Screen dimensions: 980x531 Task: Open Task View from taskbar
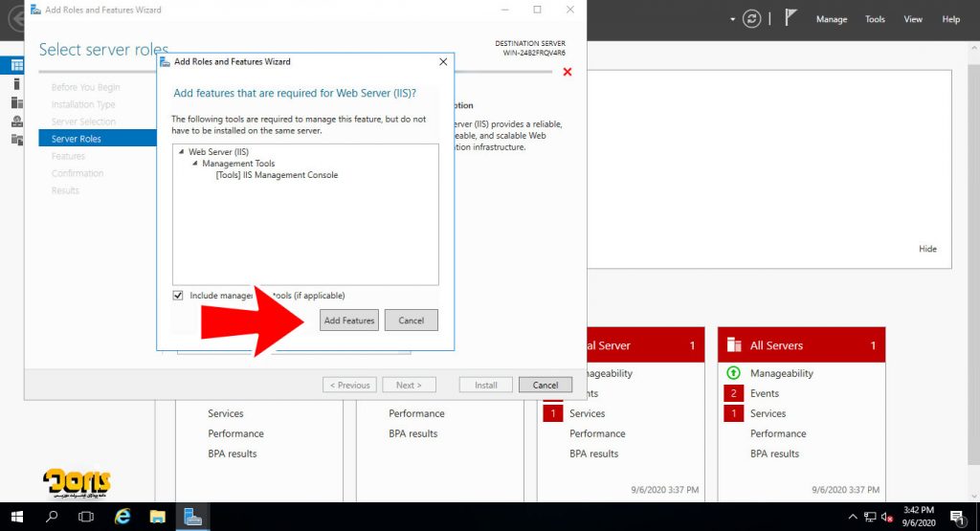86,517
